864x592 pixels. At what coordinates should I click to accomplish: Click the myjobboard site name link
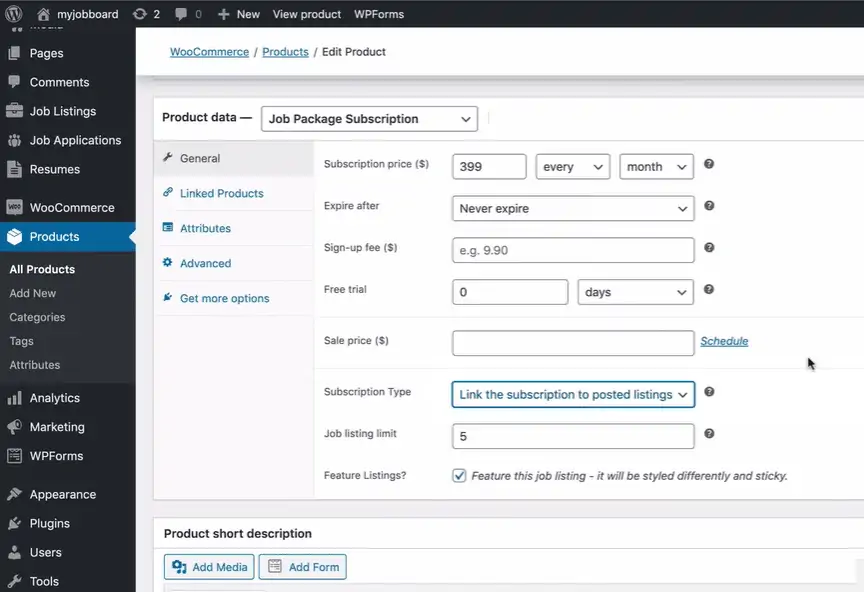[88, 14]
